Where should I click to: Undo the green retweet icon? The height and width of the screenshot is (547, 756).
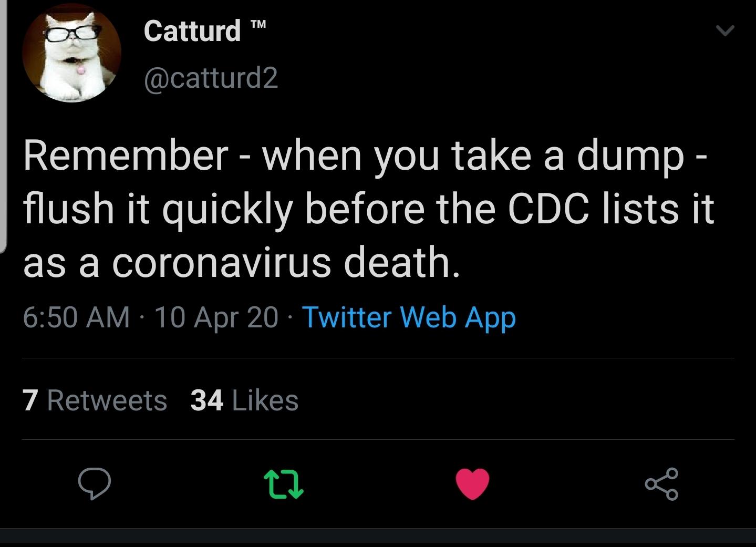283,484
